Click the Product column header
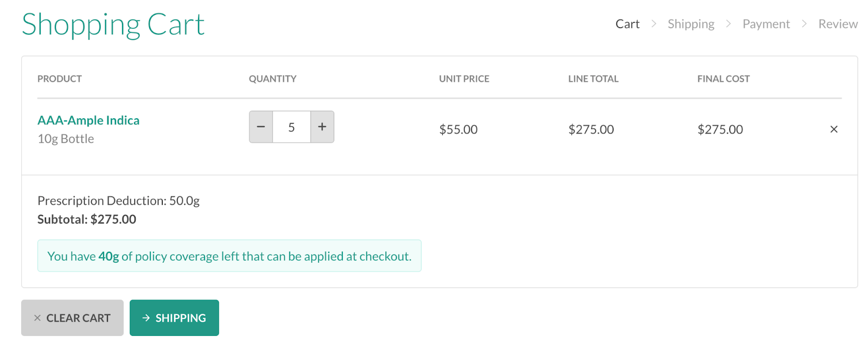This screenshot has width=868, height=350. click(x=60, y=79)
